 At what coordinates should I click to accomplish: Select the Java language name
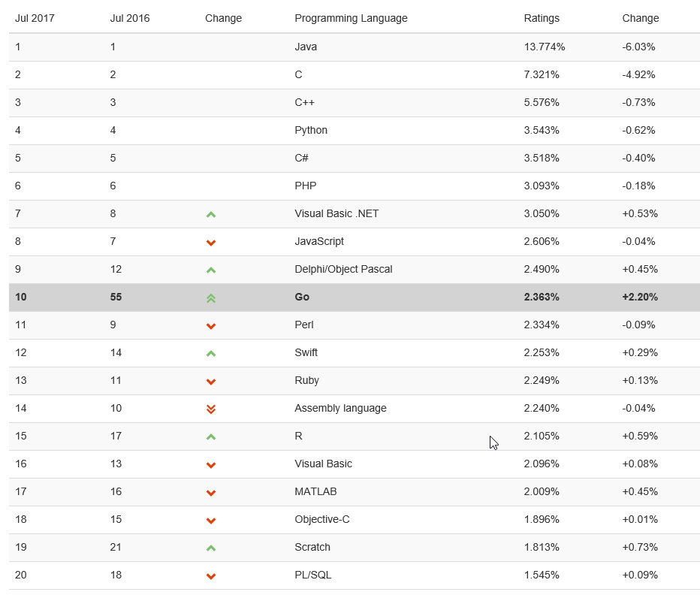pyautogui.click(x=306, y=47)
